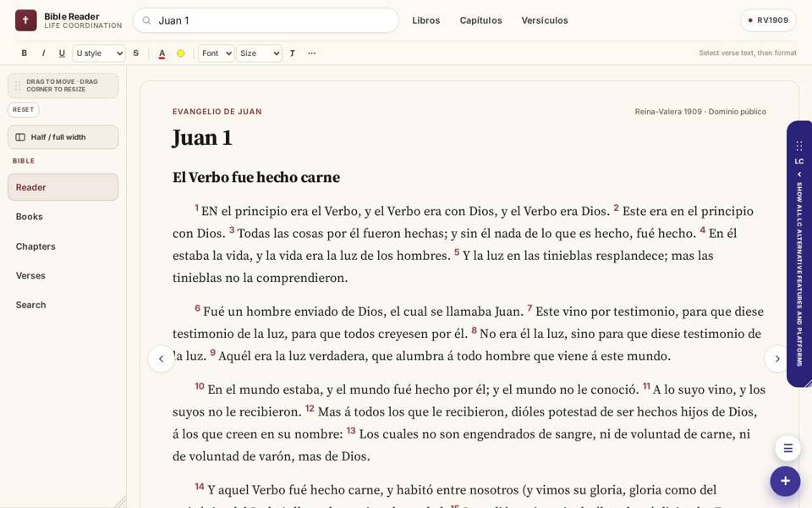Open the Versículos menu
This screenshot has height=508, width=812.
(545, 20)
